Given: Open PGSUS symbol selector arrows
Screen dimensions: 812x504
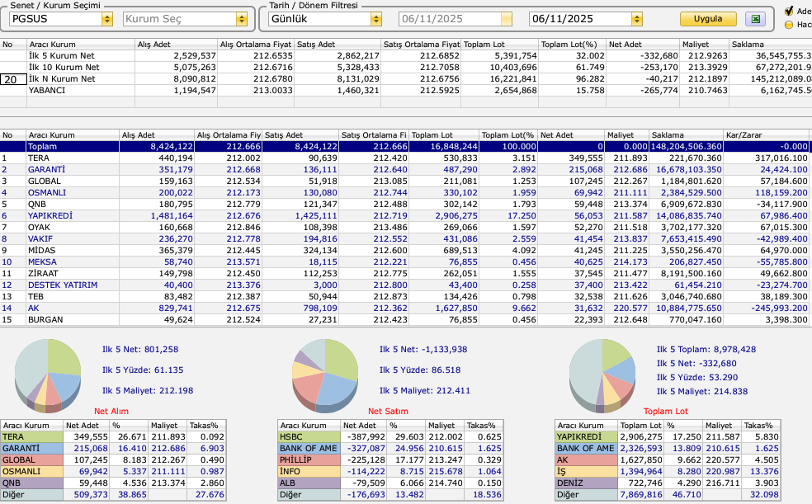Looking at the screenshot, I should point(107,19).
